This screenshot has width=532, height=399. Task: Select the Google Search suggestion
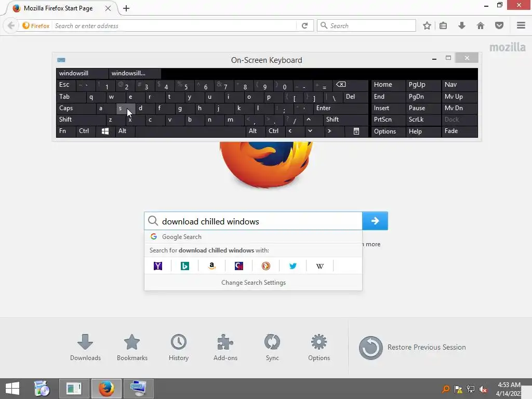tap(253, 237)
